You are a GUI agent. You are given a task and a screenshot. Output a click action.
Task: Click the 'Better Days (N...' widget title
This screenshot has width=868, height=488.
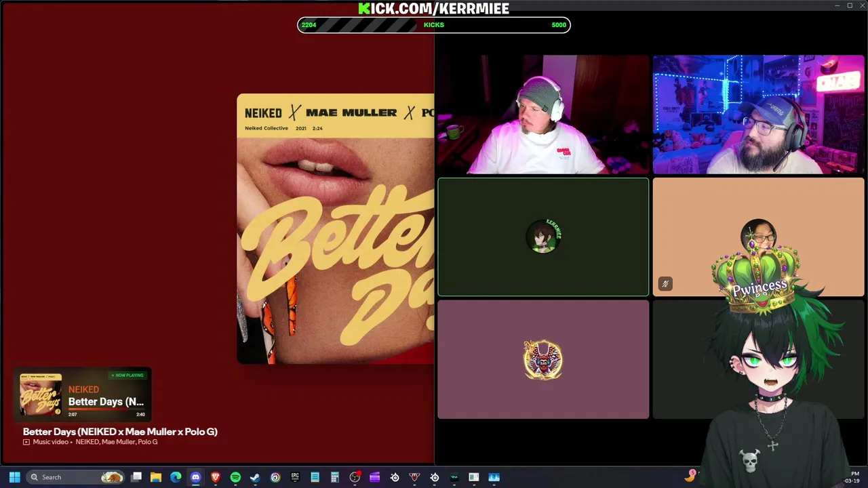[x=106, y=402]
